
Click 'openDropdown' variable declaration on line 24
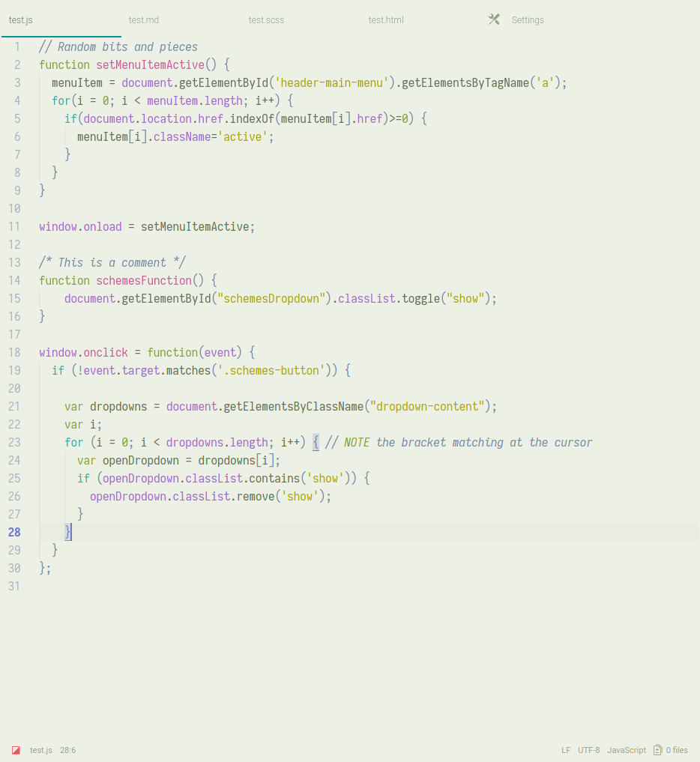pos(140,460)
